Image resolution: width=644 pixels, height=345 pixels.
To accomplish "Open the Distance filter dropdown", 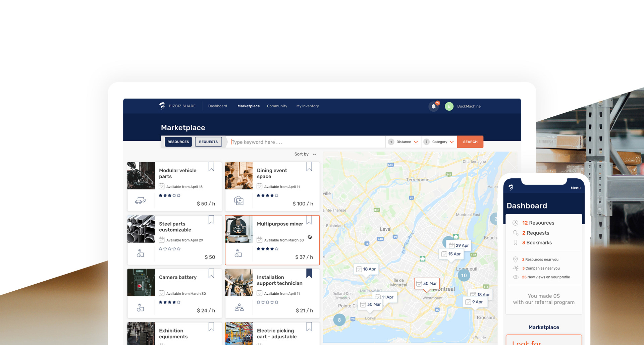I will tap(403, 142).
